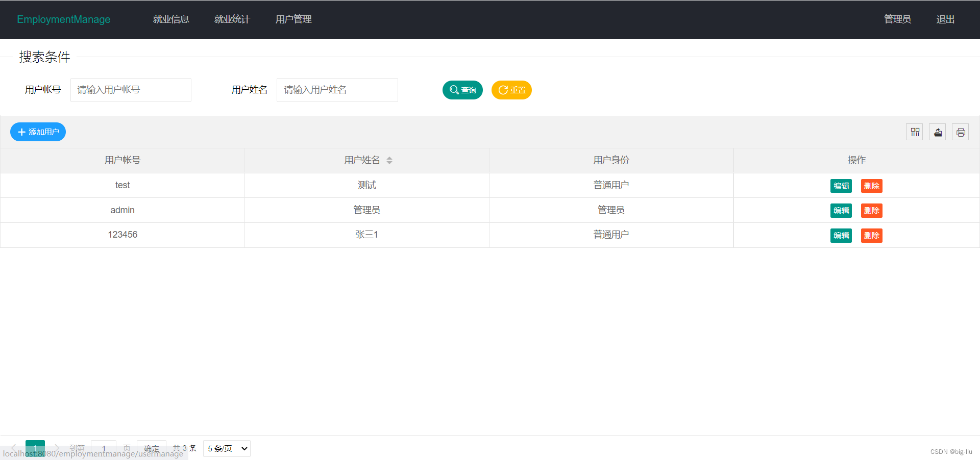Open the 用户管理 menu
Screen dimensions: 980x460
[x=293, y=19]
